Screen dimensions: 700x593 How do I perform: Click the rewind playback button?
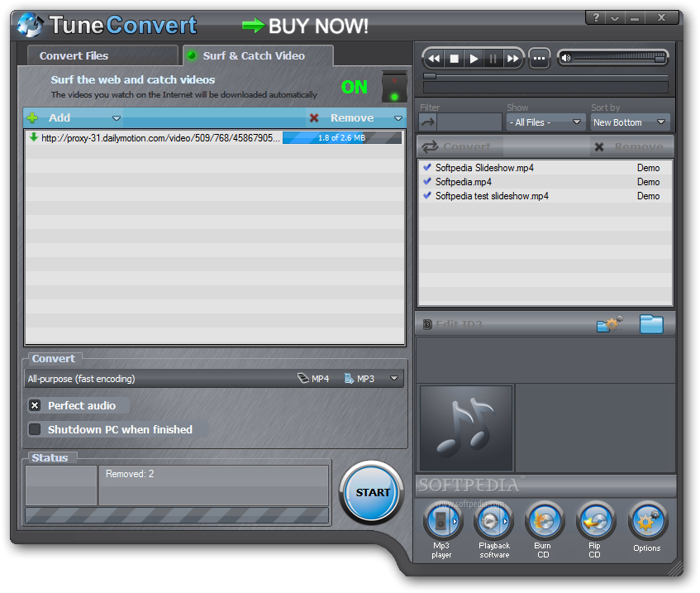point(434,59)
